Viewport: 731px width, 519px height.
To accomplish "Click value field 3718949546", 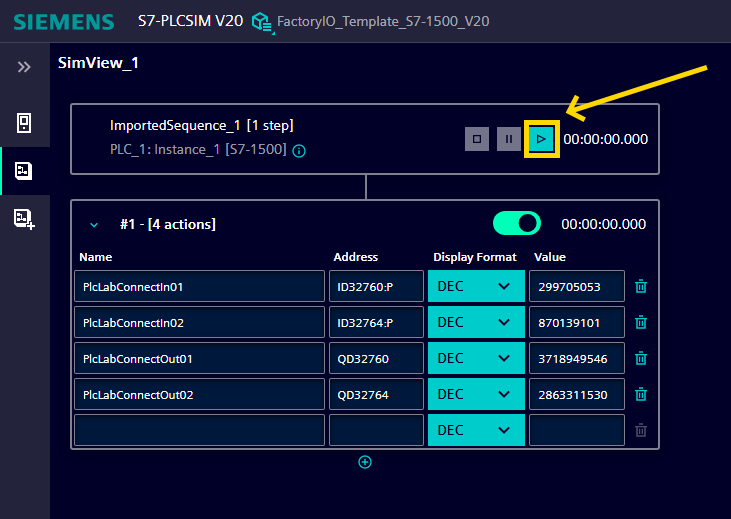I will [577, 358].
